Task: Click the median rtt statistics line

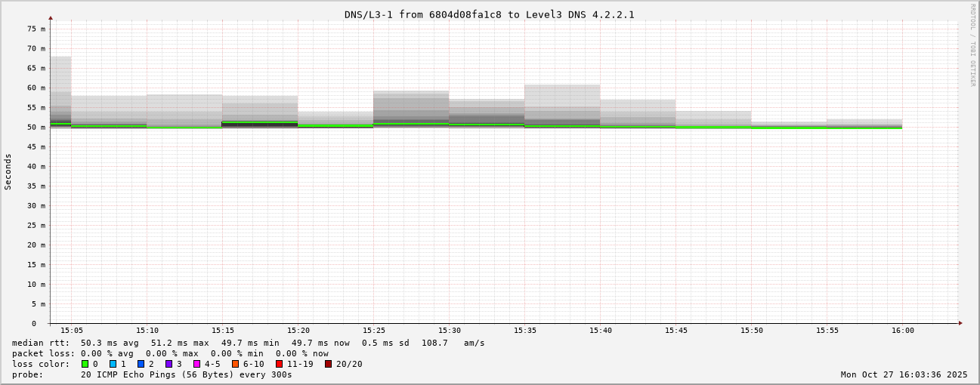Action: click(248, 343)
